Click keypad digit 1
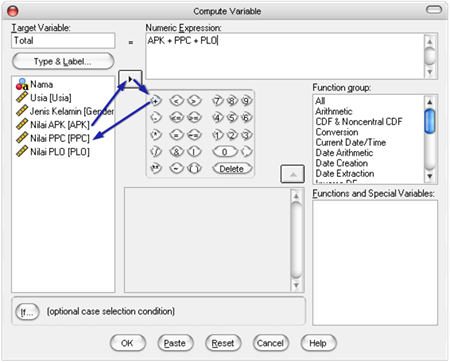The image size is (450, 363). click(218, 135)
